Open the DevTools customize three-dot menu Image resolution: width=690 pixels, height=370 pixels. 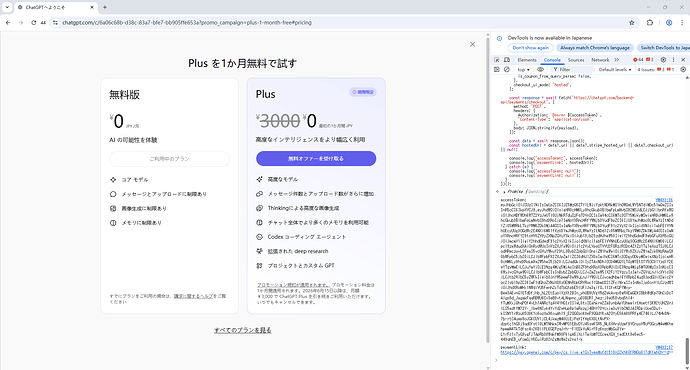tap(673, 60)
